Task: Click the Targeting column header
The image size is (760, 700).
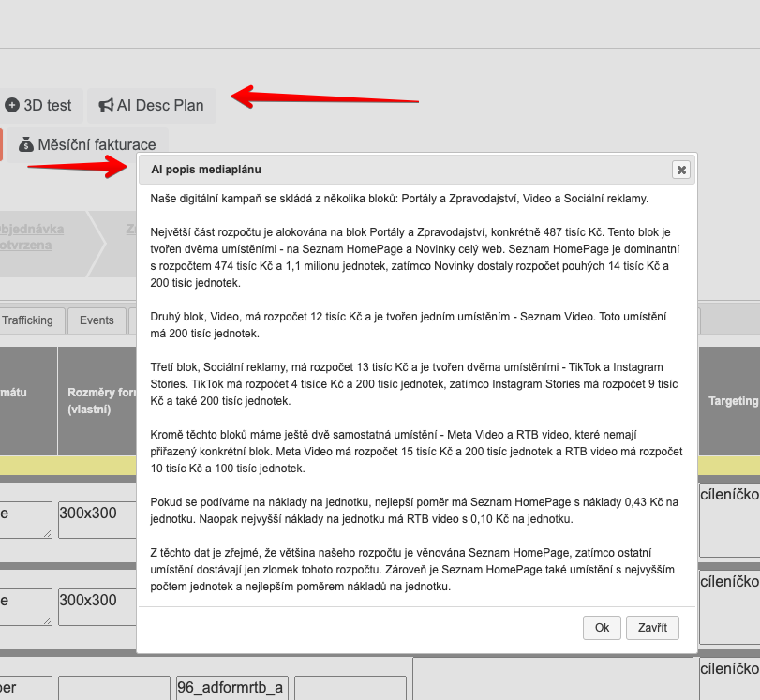Action: point(732,401)
